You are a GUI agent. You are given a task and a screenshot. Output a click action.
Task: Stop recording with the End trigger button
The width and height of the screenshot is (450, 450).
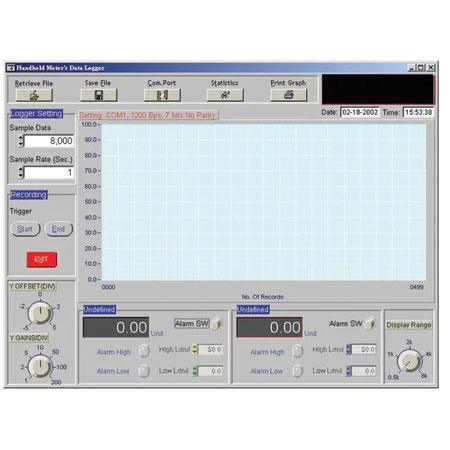click(58, 229)
